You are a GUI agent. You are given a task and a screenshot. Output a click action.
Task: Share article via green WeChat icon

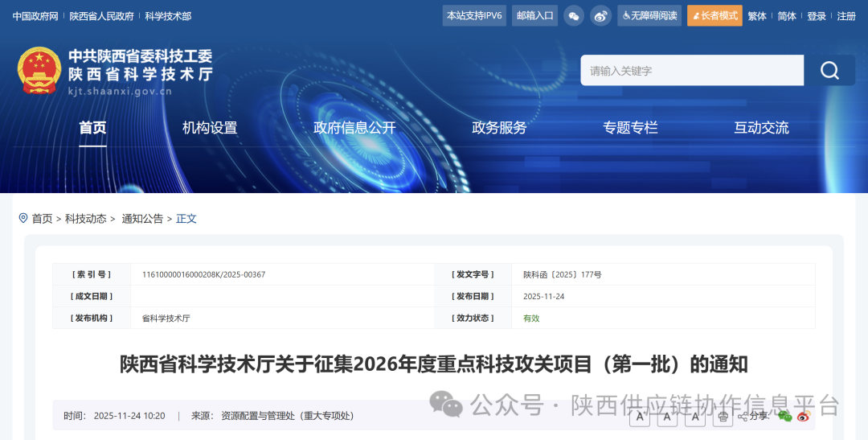pyautogui.click(x=784, y=416)
